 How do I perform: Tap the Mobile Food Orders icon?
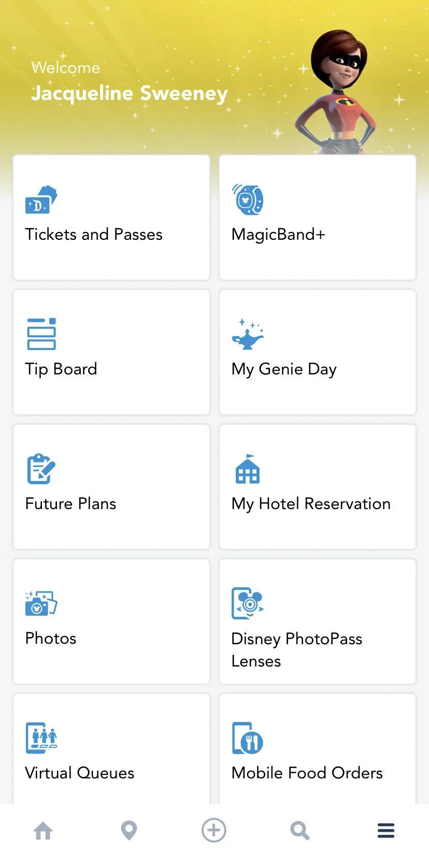(x=248, y=738)
